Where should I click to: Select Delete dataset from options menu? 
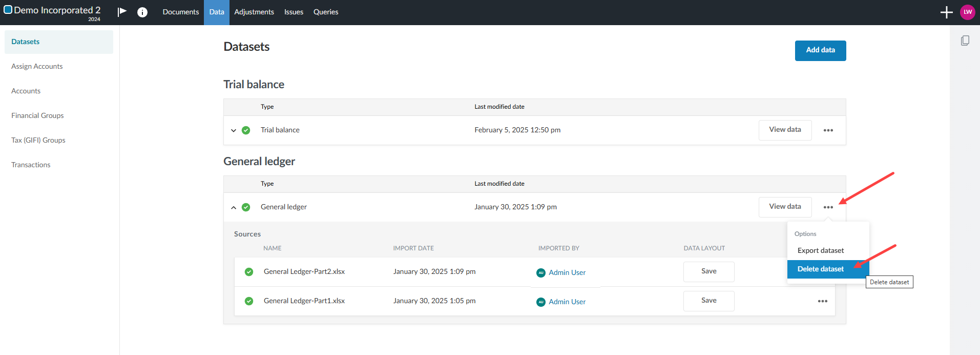pos(820,269)
